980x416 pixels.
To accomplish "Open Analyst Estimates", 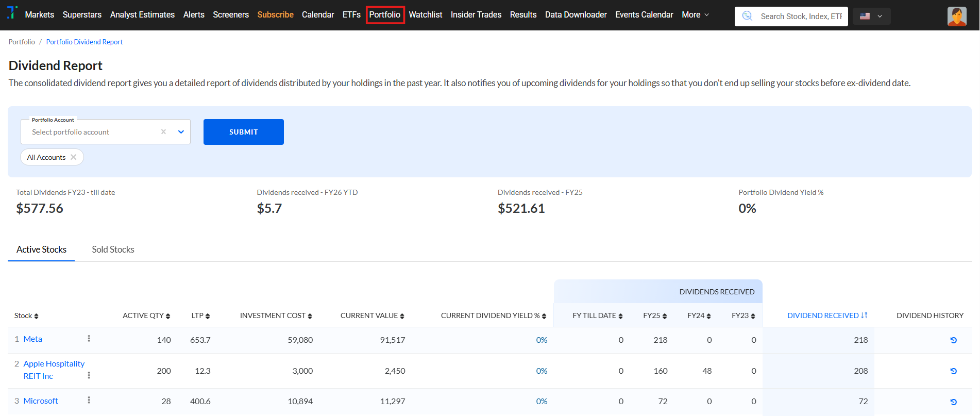I will (x=142, y=15).
